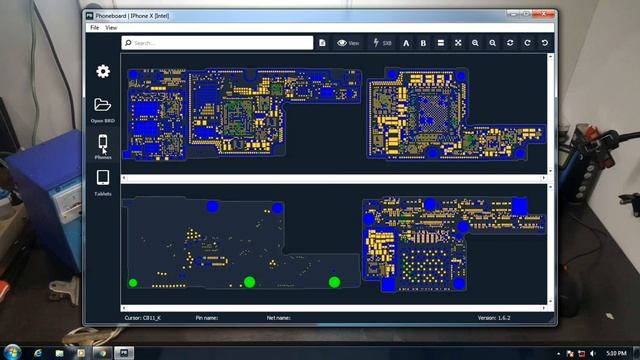Open the Windows Start menu
Screen dimensions: 640x360
pyautogui.click(x=12, y=352)
